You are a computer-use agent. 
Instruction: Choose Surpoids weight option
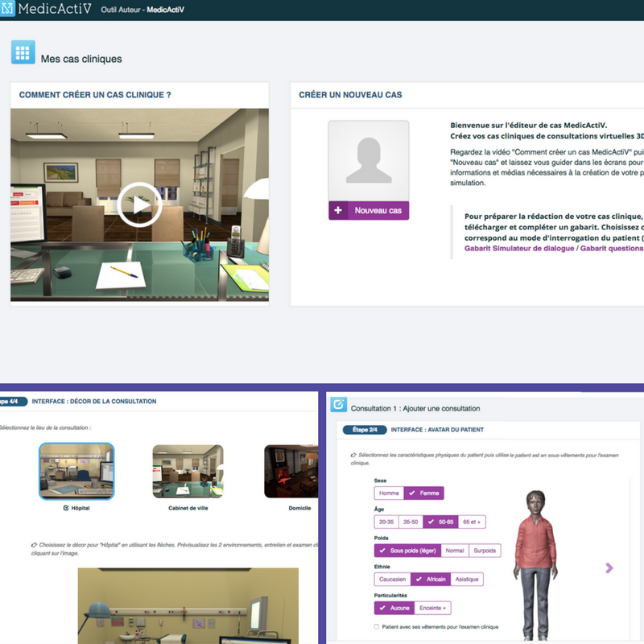[x=485, y=551]
